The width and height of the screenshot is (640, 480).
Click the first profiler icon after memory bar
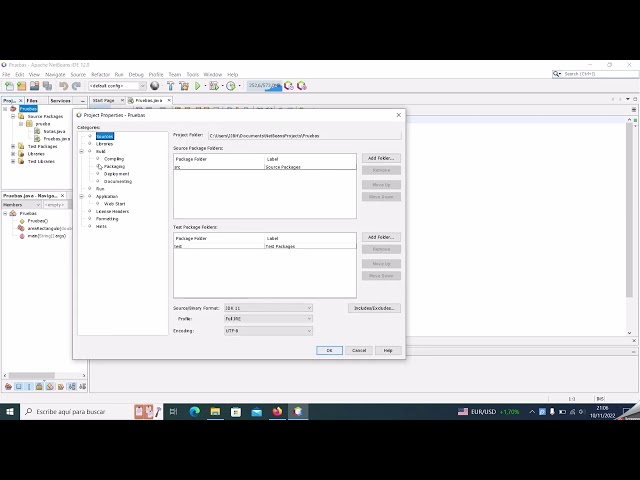click(289, 86)
